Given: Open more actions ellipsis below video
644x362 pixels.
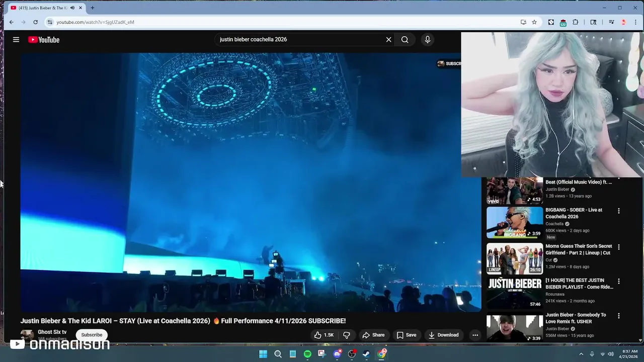Looking at the screenshot, I should (x=475, y=335).
